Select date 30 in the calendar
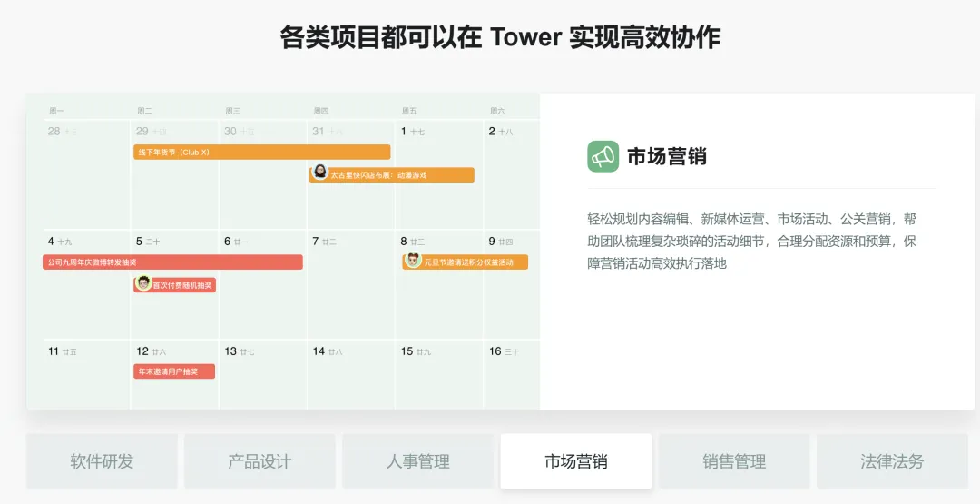Image resolution: width=980 pixels, height=504 pixels. click(x=240, y=132)
